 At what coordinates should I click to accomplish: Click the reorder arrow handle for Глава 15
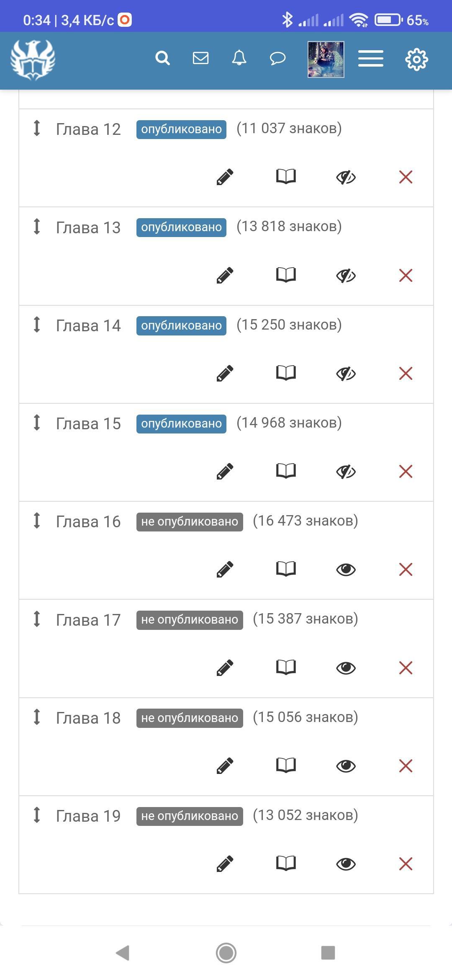[x=37, y=422]
